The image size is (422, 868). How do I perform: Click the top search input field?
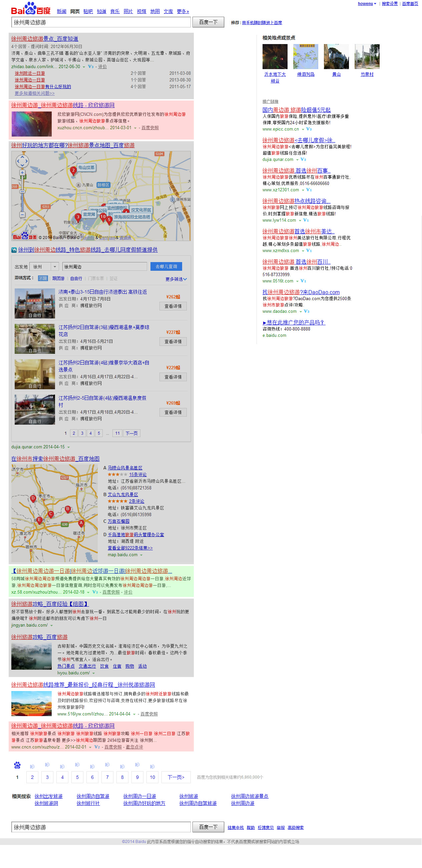(x=101, y=23)
